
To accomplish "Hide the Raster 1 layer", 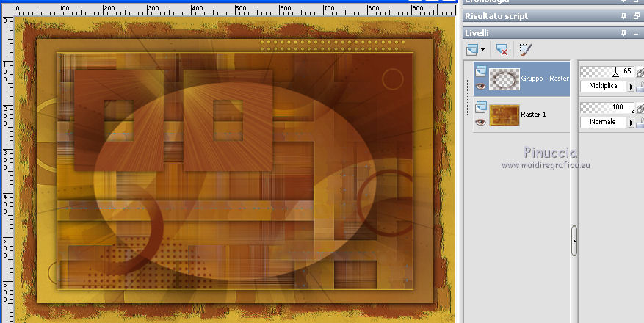I will 480,123.
